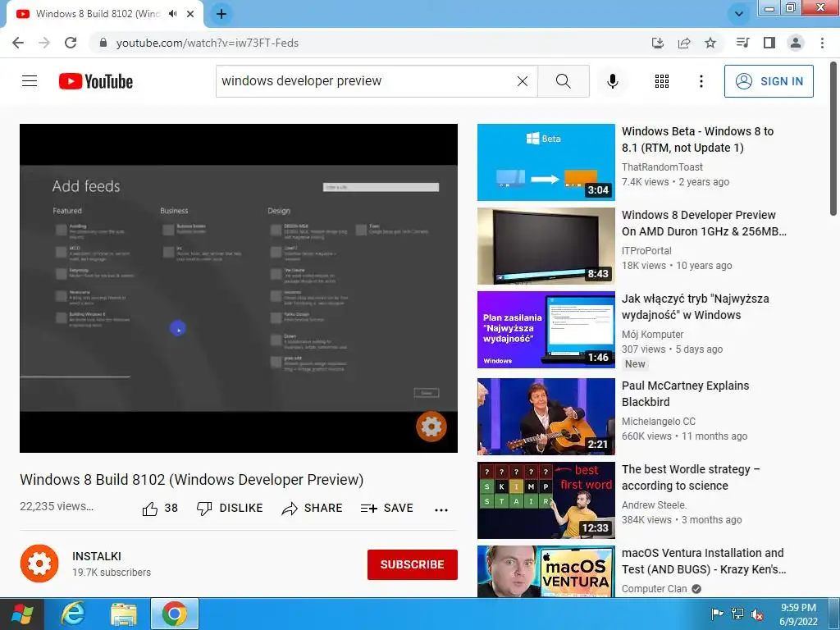Open the ITProPortal channel name
This screenshot has height=630, width=840.
click(x=646, y=251)
